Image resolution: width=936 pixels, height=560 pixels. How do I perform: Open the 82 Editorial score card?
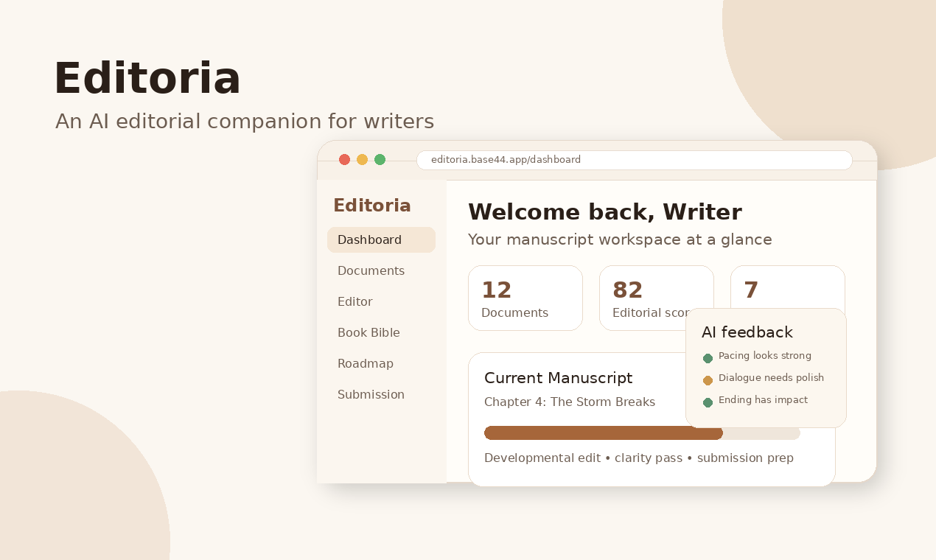coord(657,298)
